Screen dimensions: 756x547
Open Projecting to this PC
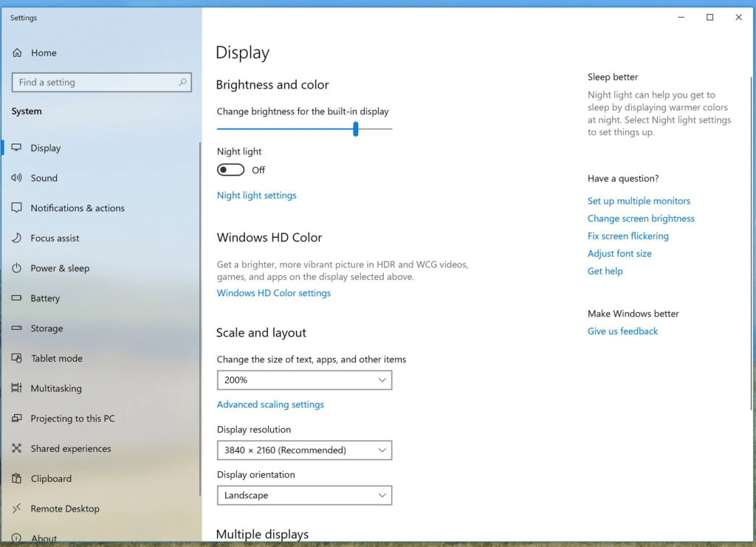[73, 419]
